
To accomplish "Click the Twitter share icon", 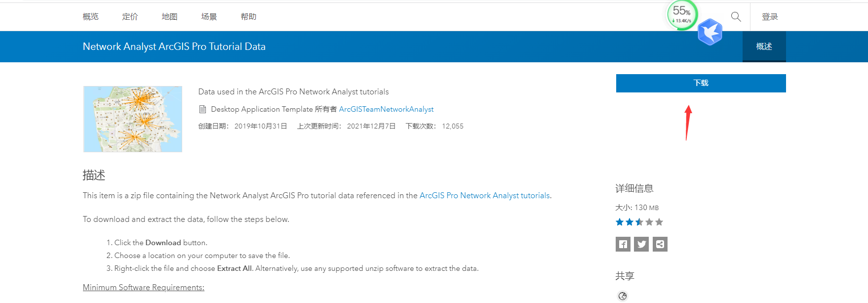I will (x=641, y=244).
